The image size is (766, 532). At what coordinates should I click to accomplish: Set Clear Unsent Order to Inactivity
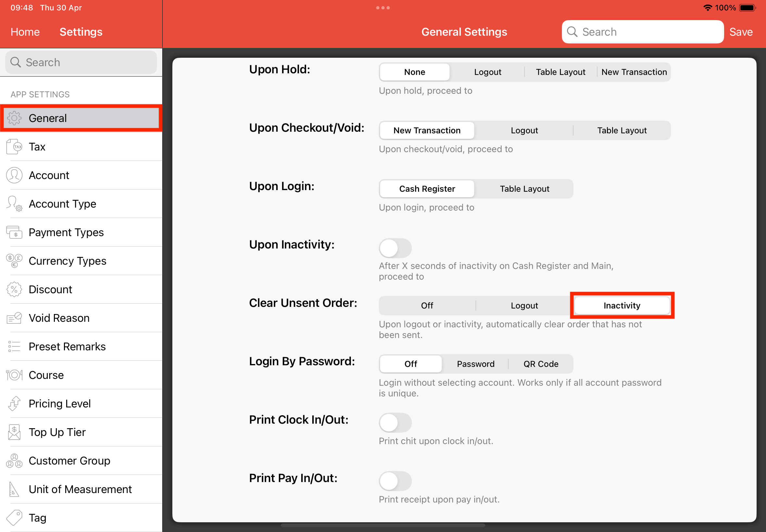coord(622,305)
